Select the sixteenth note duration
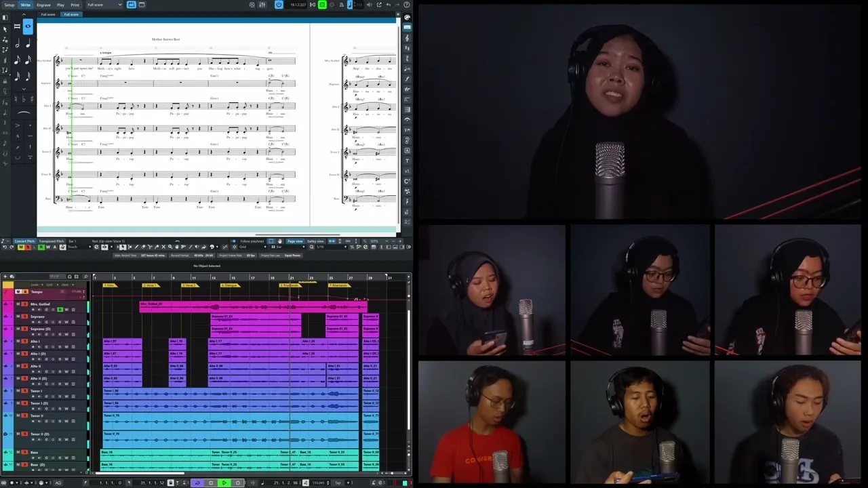Viewport: 868px width, 488px height. pos(28,61)
